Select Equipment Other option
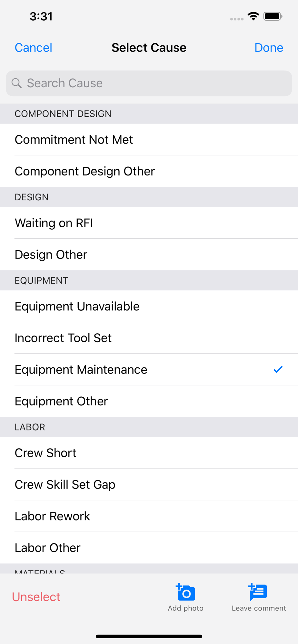 61,401
